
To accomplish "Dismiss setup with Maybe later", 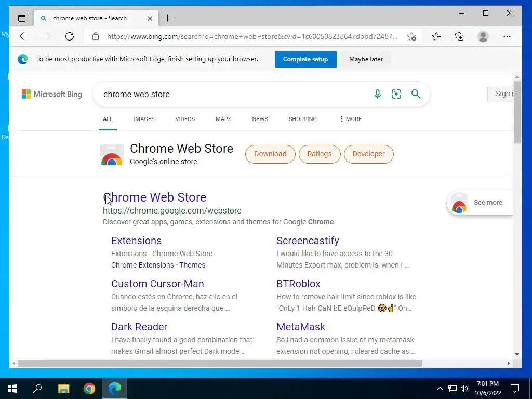I will [x=366, y=59].
